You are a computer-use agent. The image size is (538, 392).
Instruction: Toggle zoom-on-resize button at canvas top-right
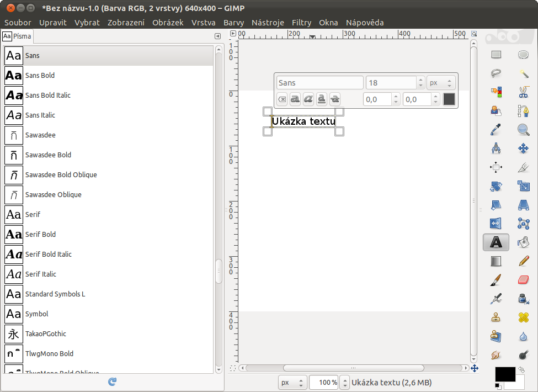pos(474,34)
